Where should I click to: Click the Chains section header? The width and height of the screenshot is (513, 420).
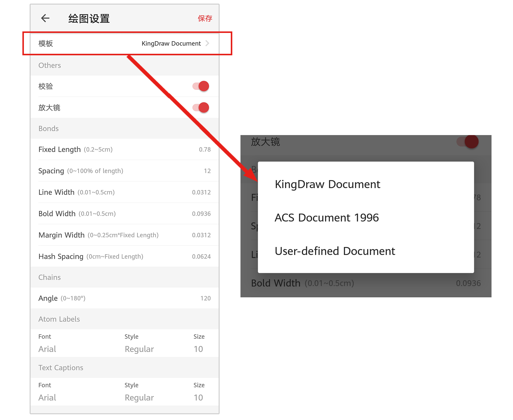(x=50, y=277)
